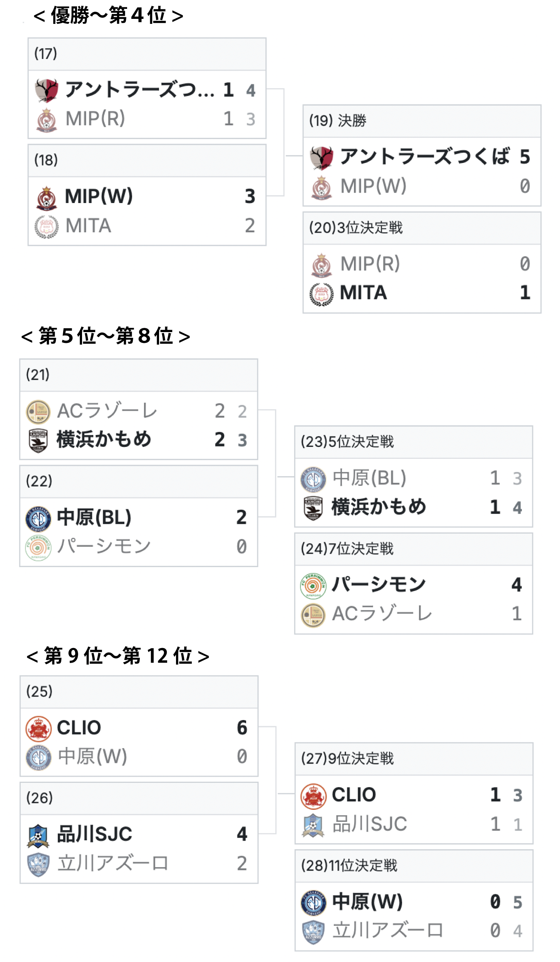Click 横浜かもめ logo in match (21)
The image size is (560, 962).
(38, 441)
